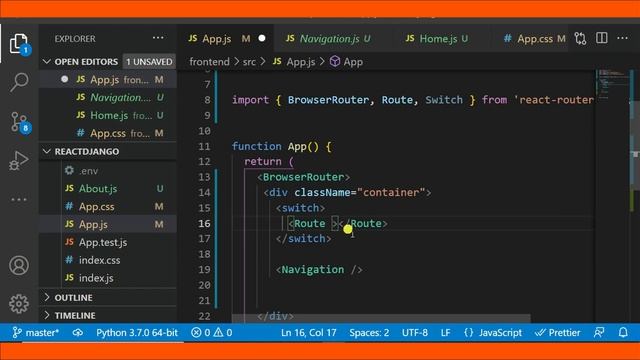The width and height of the screenshot is (640, 360).
Task: Click the Prettier status item
Action: pyautogui.click(x=558, y=333)
